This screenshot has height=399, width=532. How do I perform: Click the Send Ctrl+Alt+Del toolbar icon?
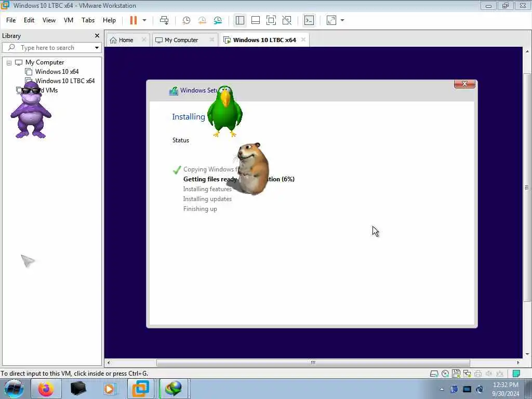[164, 20]
